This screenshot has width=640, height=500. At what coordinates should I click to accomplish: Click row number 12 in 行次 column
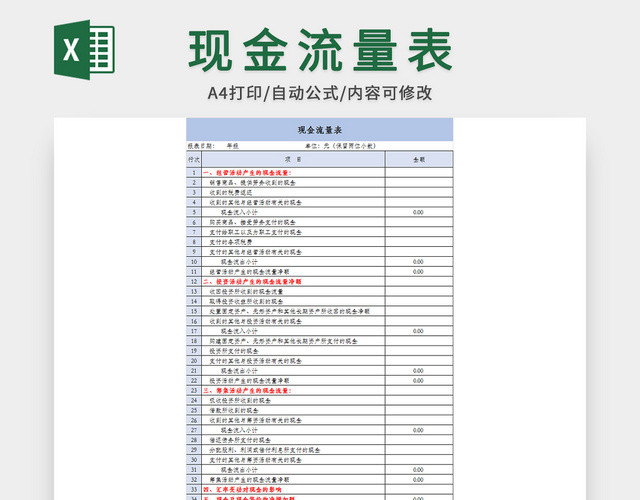point(194,282)
